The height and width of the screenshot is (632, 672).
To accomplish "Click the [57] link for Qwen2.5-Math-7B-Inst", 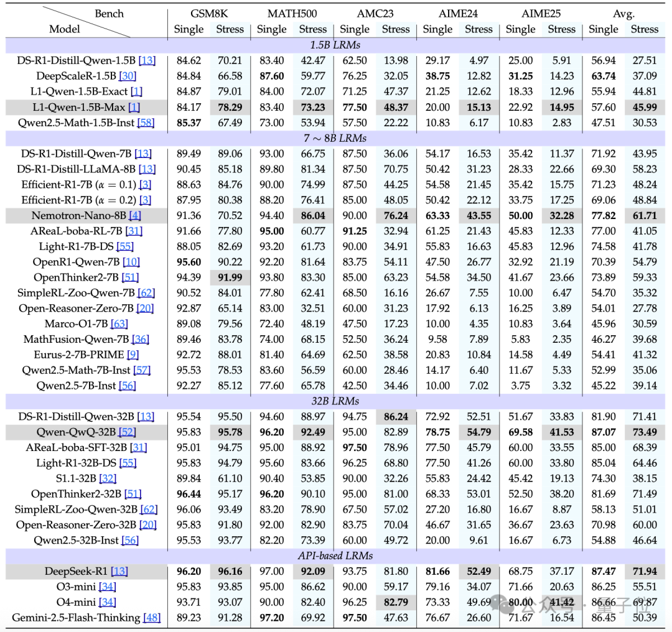I will (142, 370).
